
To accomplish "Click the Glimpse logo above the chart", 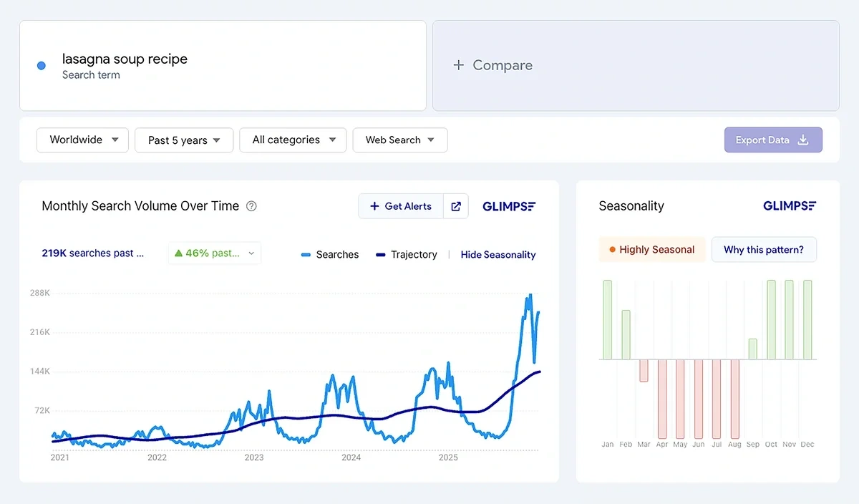I will [x=509, y=206].
